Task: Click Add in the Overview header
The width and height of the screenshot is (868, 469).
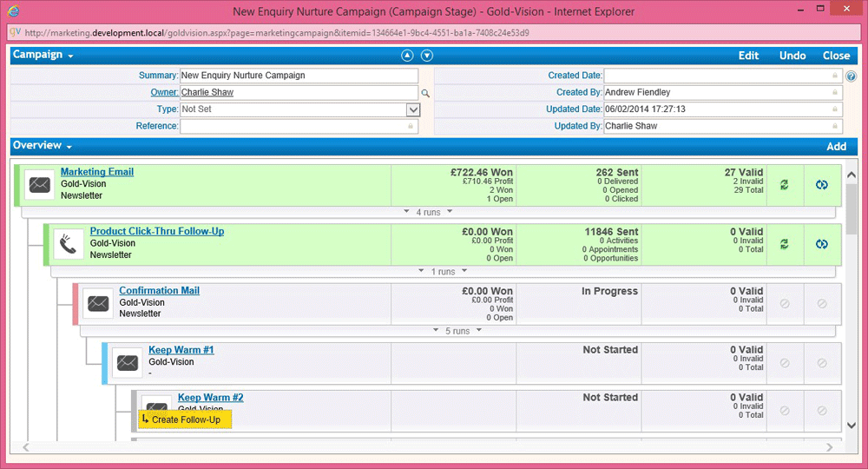Action: tap(836, 147)
